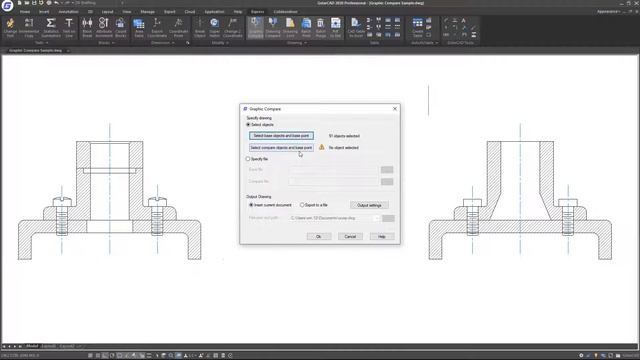
Task: Expand the Drawing ribbon panel
Action: coord(296,42)
